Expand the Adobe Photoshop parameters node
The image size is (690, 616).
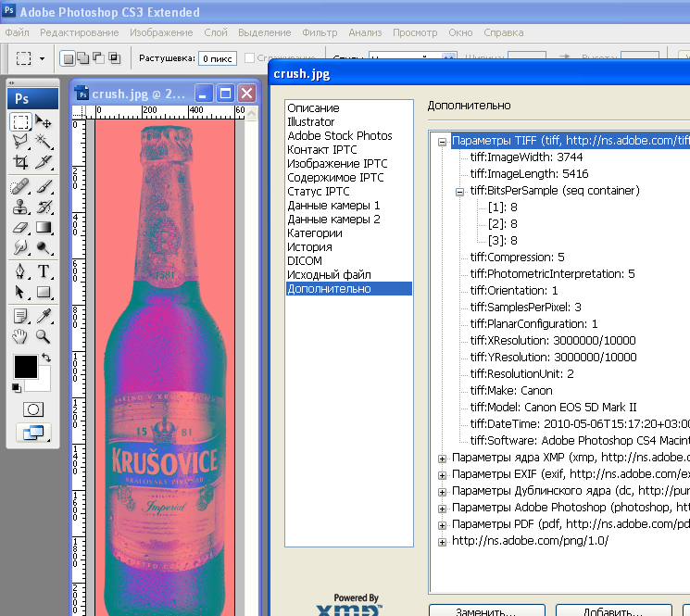tap(443, 509)
